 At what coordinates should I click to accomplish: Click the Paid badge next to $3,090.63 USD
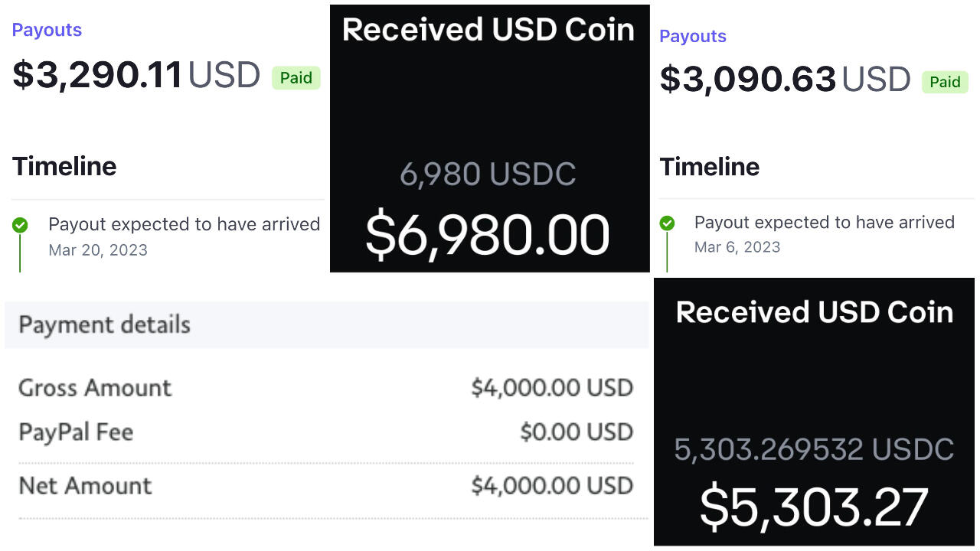[x=945, y=82]
